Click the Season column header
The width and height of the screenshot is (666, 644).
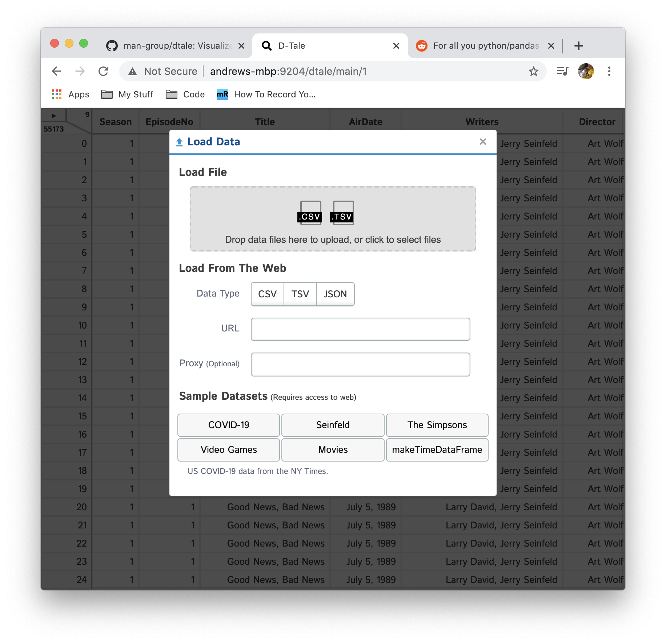coord(116,122)
